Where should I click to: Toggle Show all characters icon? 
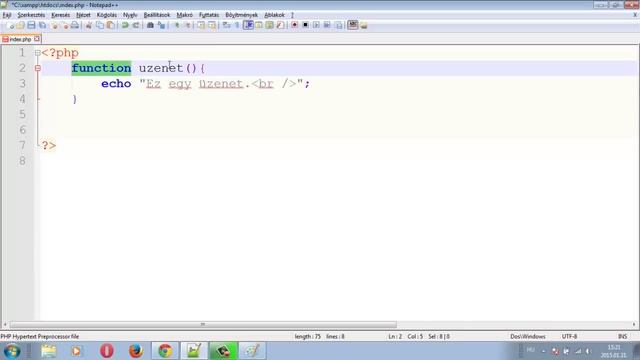tap(237, 25)
